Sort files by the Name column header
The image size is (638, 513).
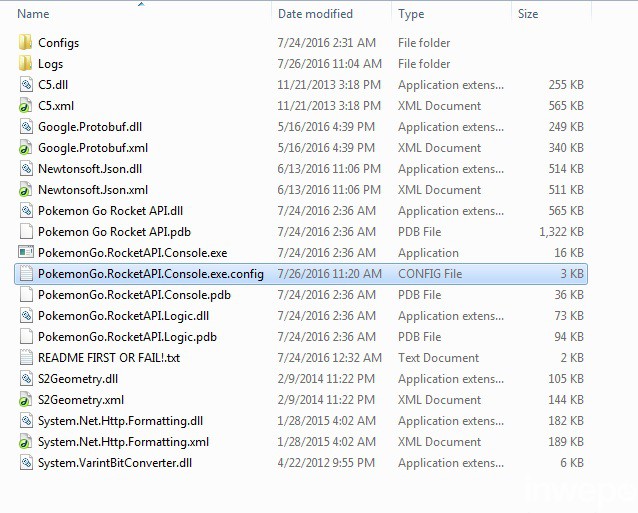point(33,14)
